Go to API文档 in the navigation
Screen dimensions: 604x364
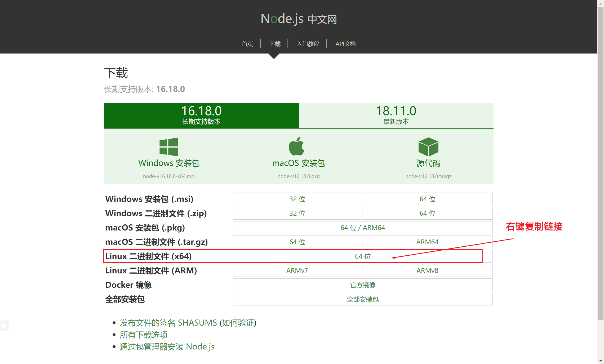(x=345, y=44)
